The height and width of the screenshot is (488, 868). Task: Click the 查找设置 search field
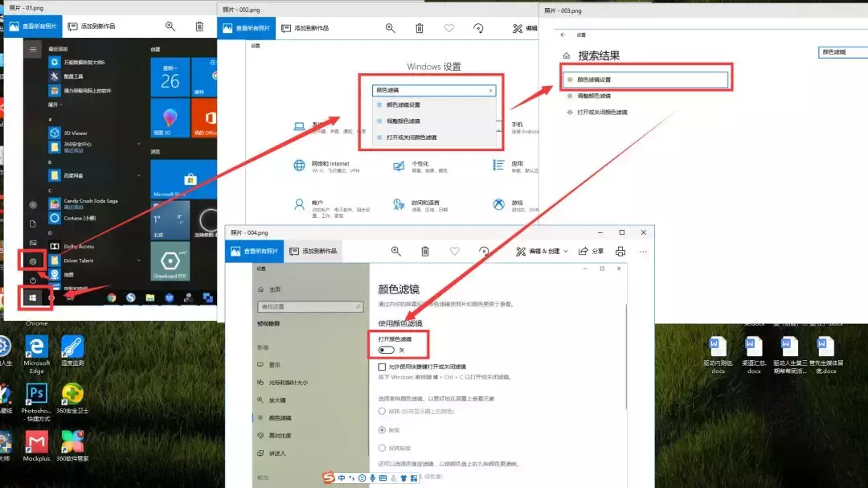[x=309, y=306]
